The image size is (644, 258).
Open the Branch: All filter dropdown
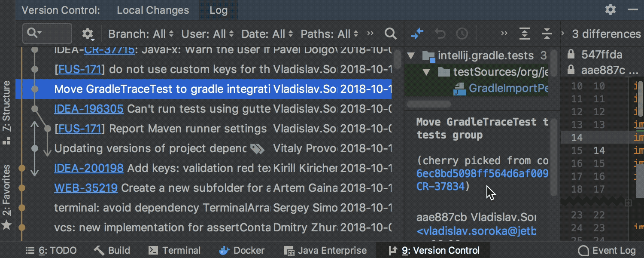click(x=141, y=34)
